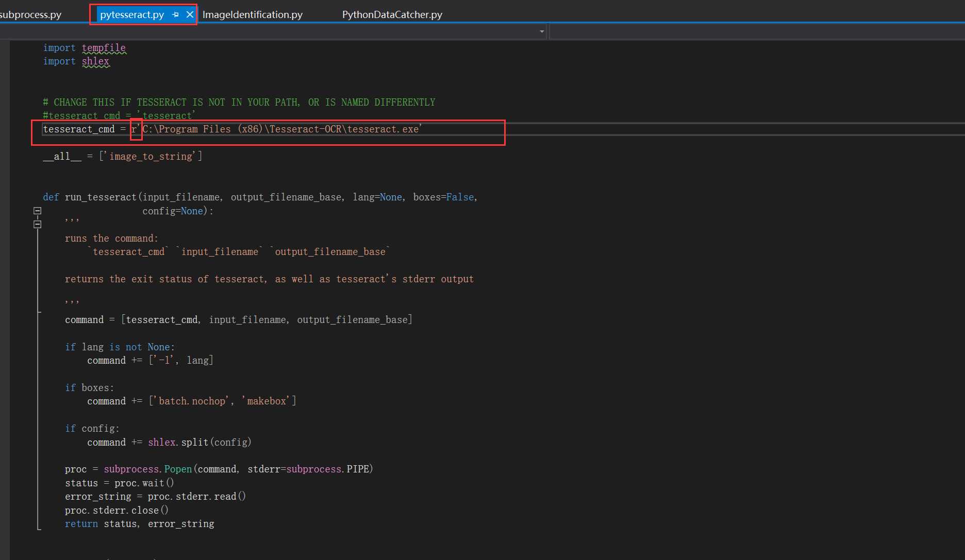The height and width of the screenshot is (560, 965).
Task: Pin the pytesseract.py tab
Action: (175, 14)
